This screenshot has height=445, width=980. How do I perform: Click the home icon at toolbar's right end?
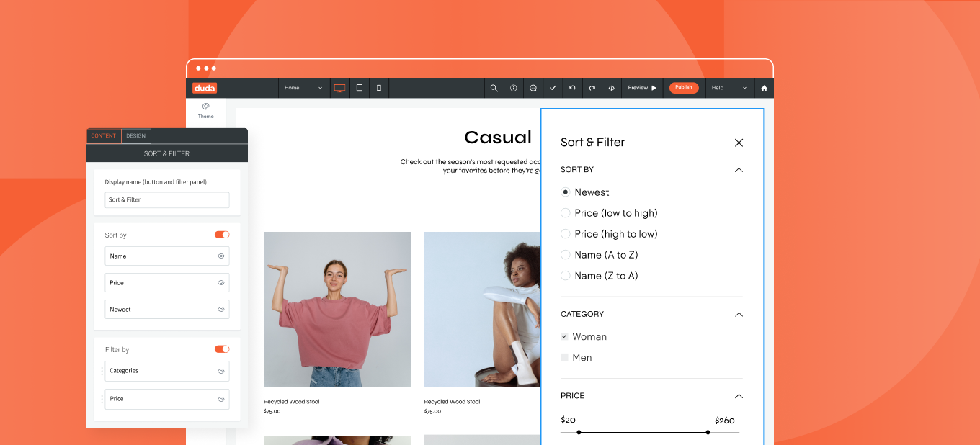point(763,87)
